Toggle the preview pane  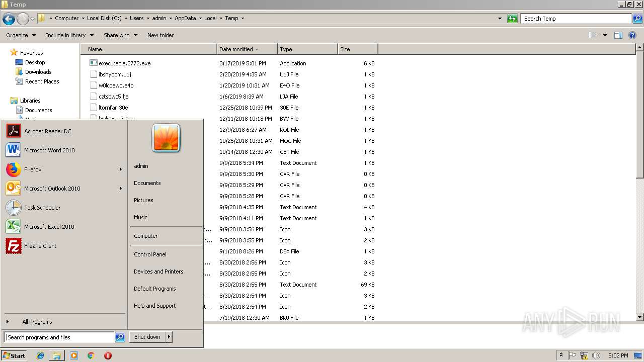(x=618, y=35)
